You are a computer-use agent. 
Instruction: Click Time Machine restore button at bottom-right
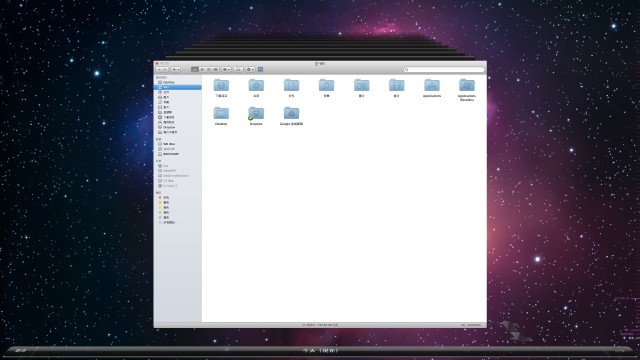[x=619, y=350]
